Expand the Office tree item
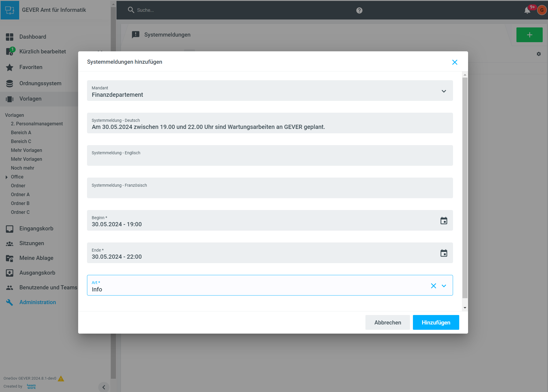The height and width of the screenshot is (392, 548). click(6, 177)
